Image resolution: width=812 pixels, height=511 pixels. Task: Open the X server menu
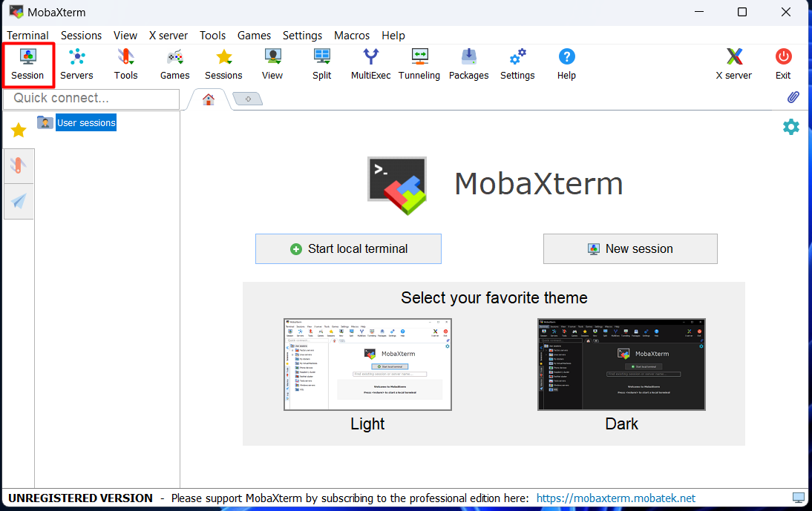(168, 35)
